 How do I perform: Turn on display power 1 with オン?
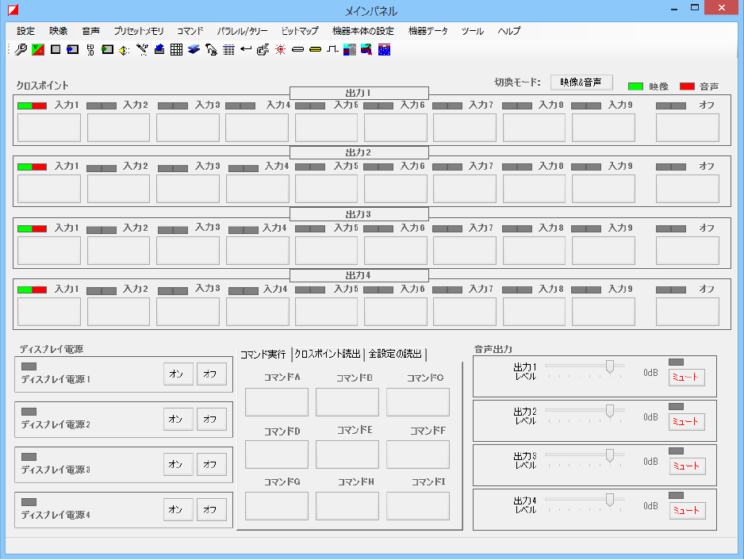click(178, 374)
